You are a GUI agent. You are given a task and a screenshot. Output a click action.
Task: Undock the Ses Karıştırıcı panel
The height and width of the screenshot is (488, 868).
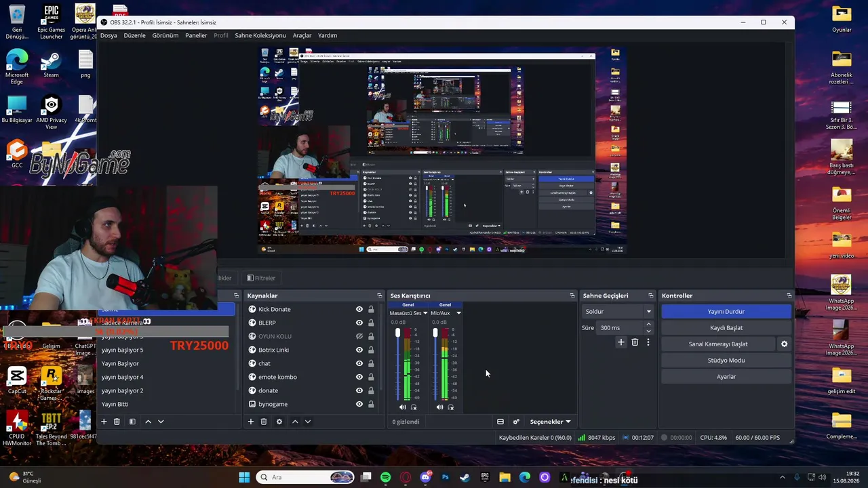pos(572,296)
